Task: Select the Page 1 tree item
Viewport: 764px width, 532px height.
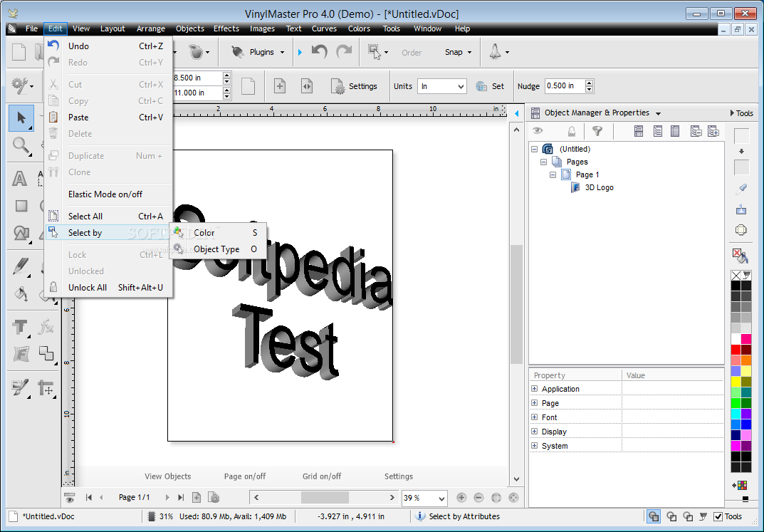Action: [x=587, y=174]
